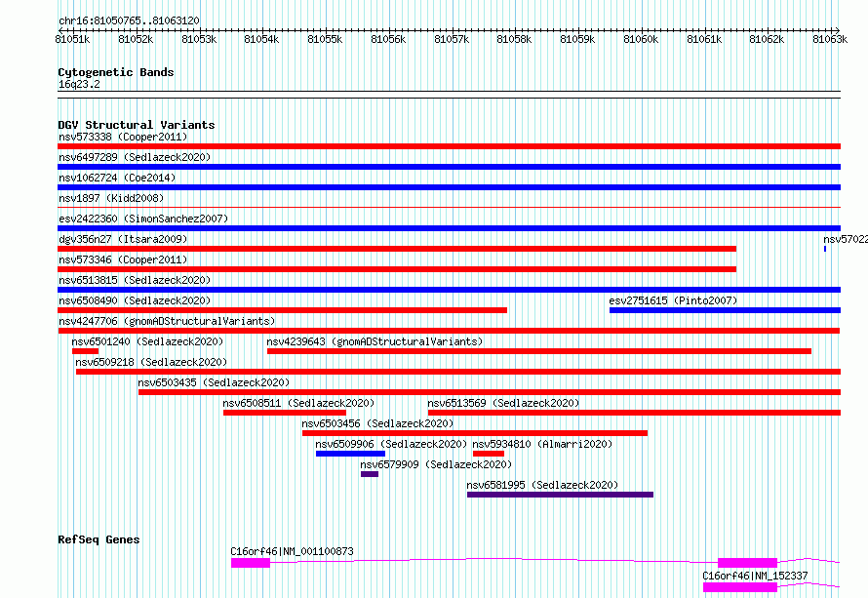Click the nsv6581995 purple variant bar
868x598 pixels.
pyautogui.click(x=560, y=495)
